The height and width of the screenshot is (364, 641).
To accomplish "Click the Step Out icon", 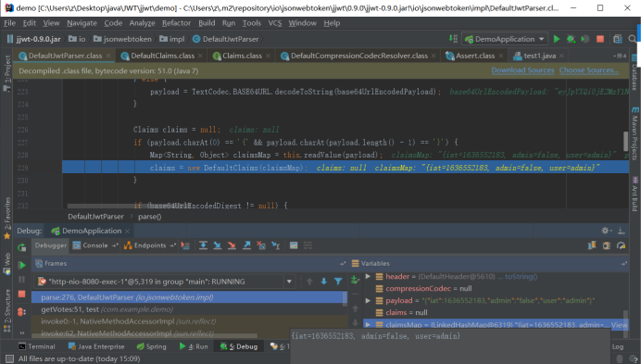I will [246, 245].
